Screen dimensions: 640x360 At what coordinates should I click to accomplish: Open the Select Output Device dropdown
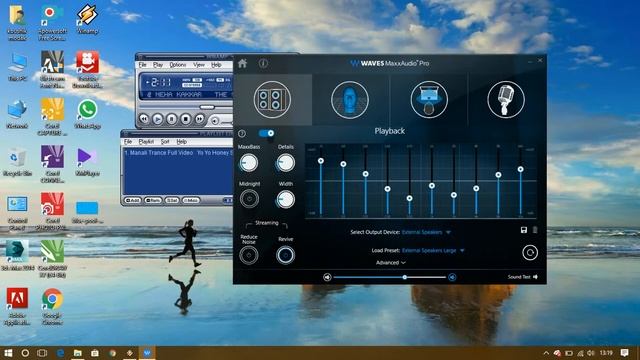[426, 232]
